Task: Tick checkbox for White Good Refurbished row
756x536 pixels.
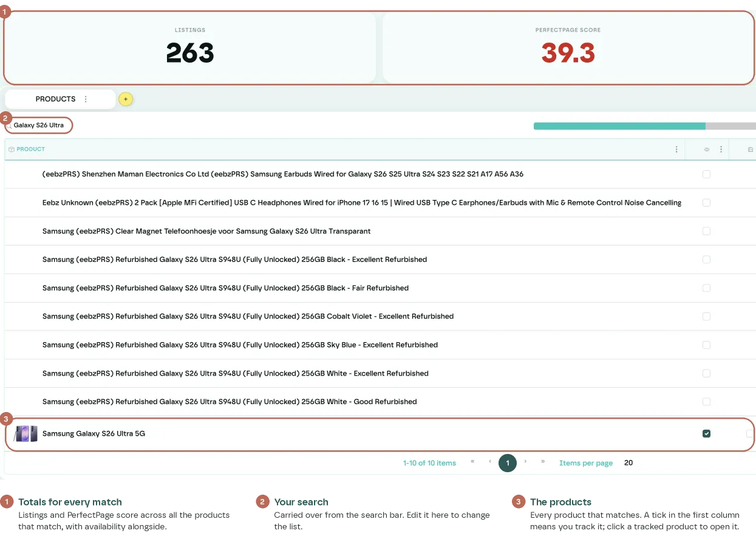Action: point(706,402)
